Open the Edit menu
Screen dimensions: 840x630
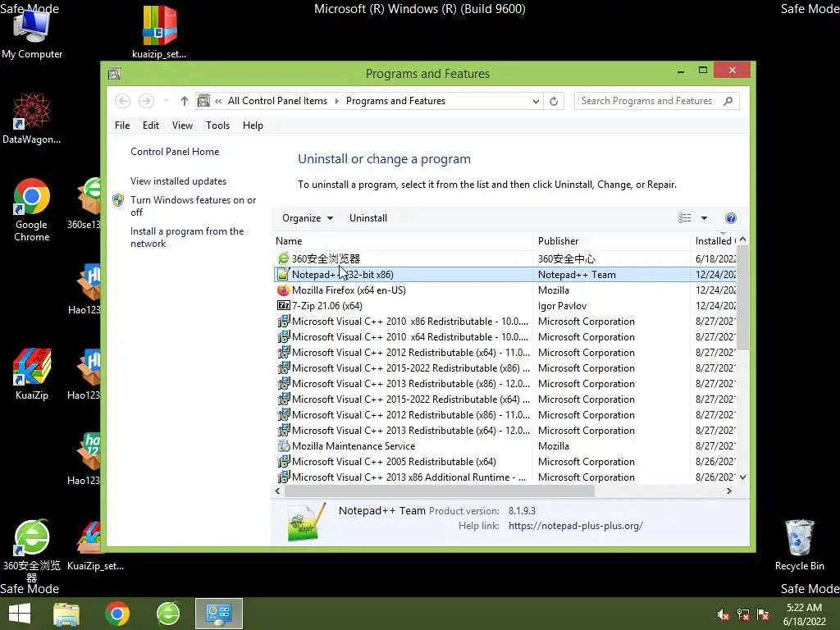pos(151,126)
